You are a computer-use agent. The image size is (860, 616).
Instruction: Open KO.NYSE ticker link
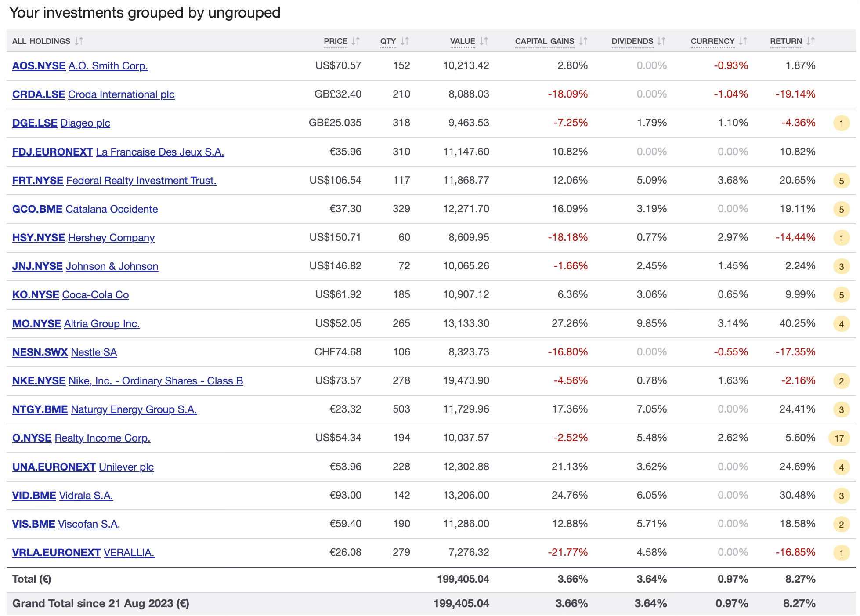pyautogui.click(x=36, y=295)
